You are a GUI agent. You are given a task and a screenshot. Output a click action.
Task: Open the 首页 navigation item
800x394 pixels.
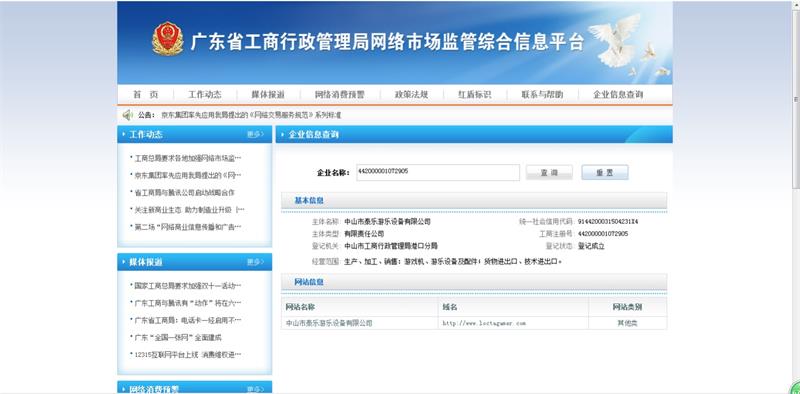146,94
